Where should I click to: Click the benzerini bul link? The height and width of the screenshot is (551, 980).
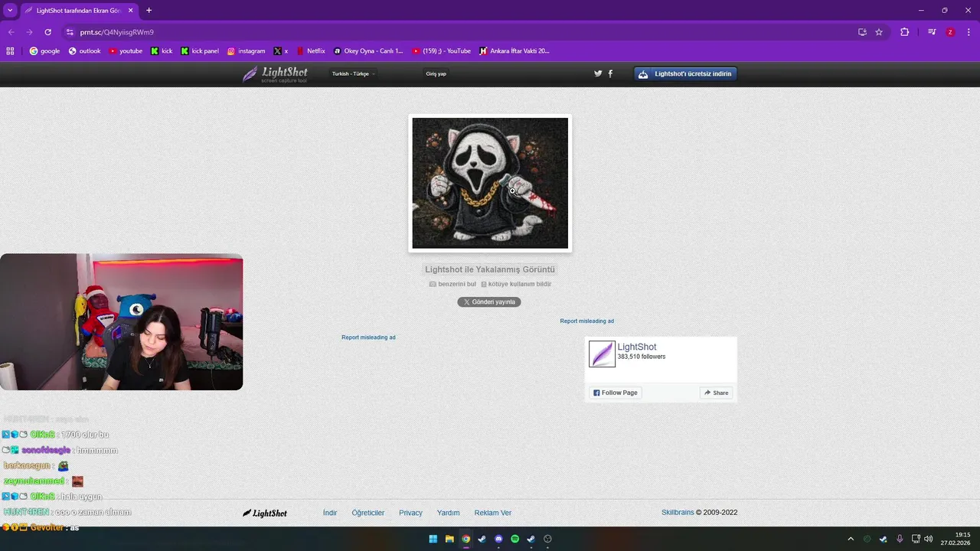(x=452, y=284)
